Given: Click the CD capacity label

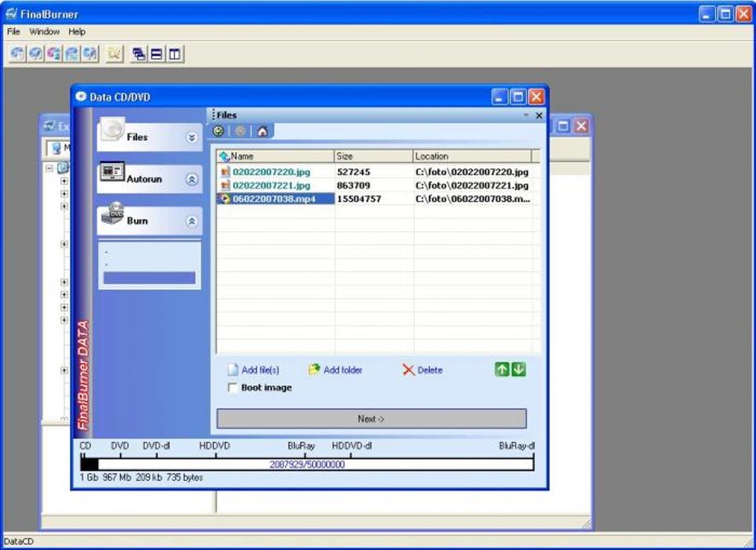Looking at the screenshot, I should 85,446.
